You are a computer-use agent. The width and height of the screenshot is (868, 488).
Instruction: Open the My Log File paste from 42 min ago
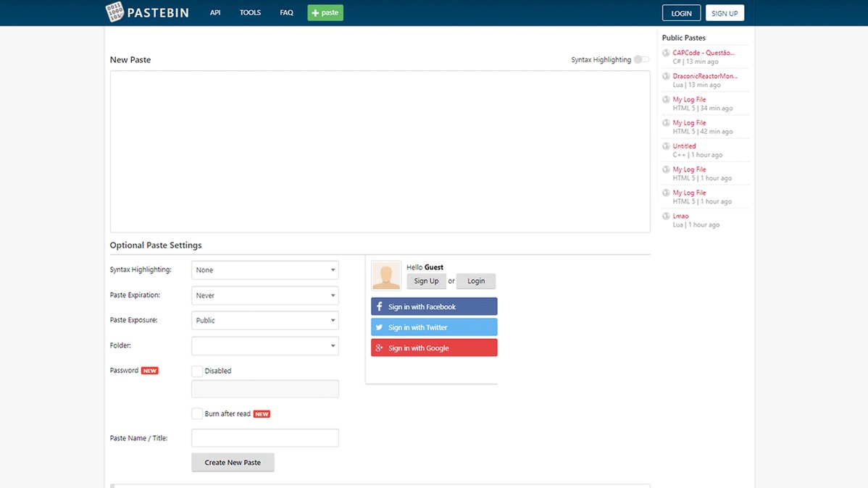[x=689, y=123]
